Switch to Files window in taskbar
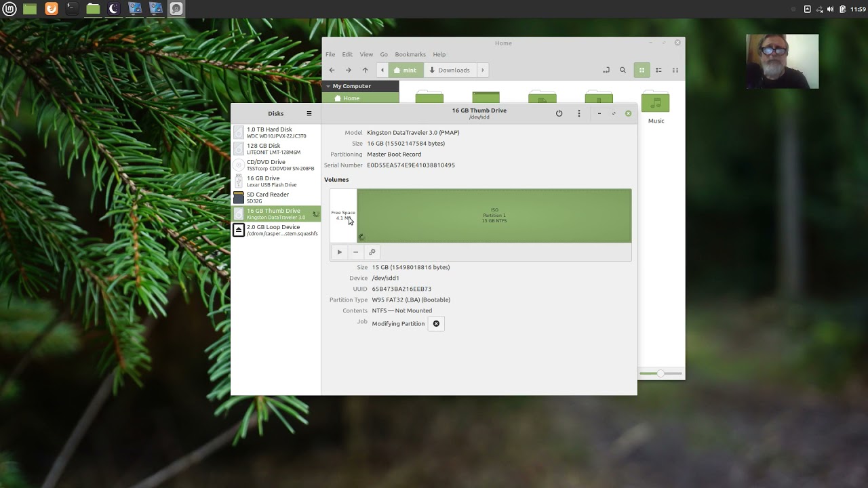Viewport: 868px width, 488px height. [x=93, y=9]
